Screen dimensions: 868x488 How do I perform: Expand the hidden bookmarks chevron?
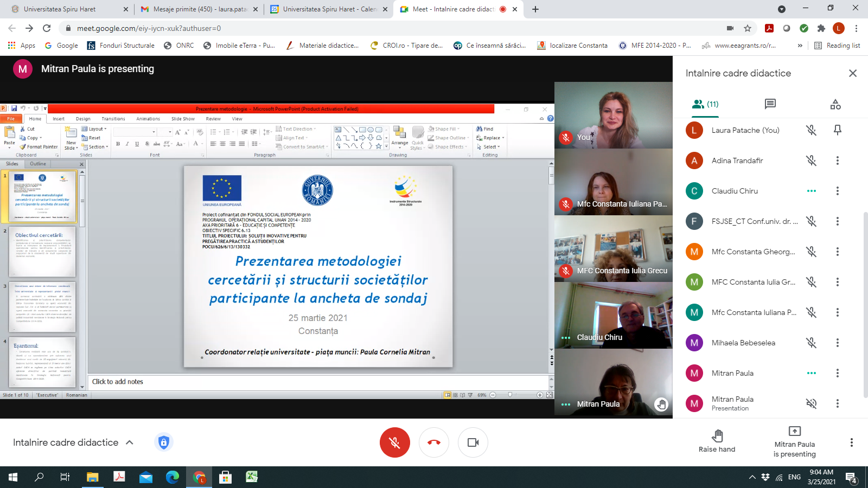tap(800, 46)
